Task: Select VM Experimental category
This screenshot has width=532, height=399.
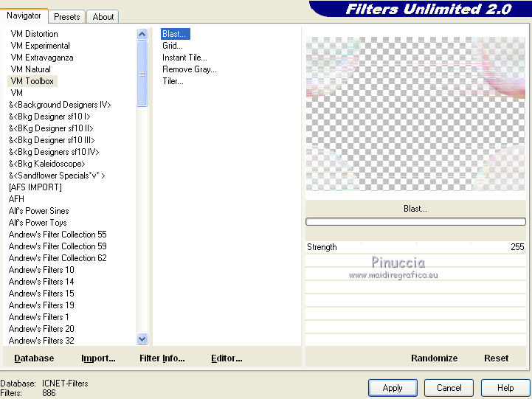Action: 40,46
